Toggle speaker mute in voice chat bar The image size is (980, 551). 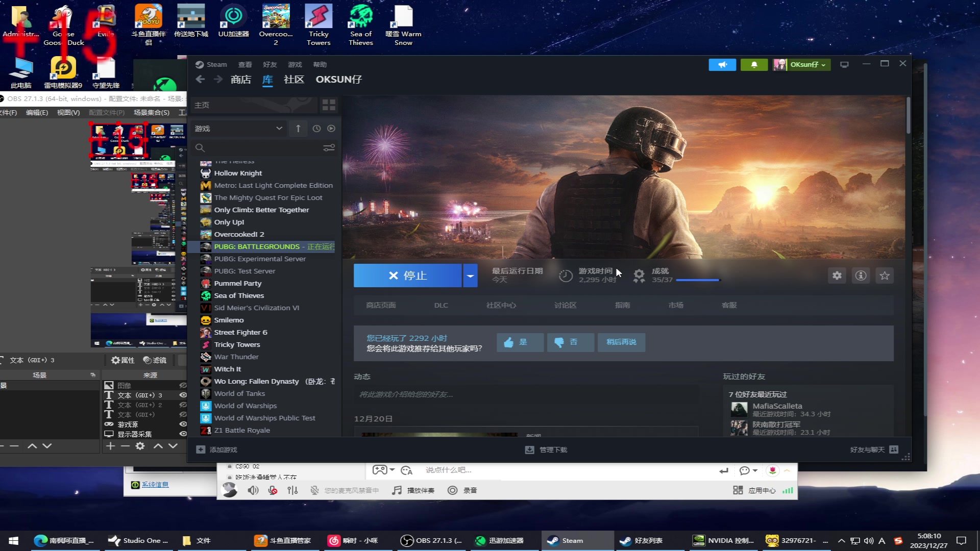coord(253,490)
